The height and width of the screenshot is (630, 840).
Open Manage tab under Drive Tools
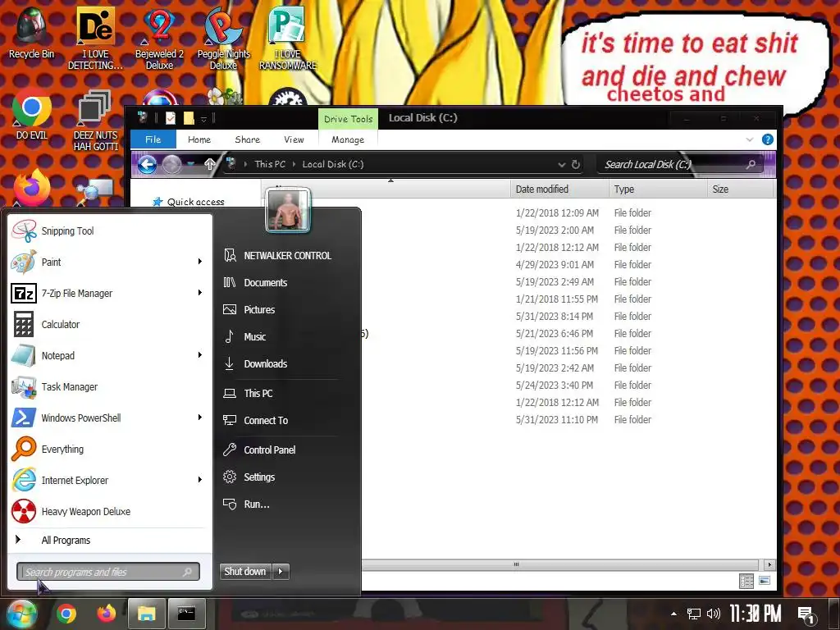pyautogui.click(x=348, y=139)
